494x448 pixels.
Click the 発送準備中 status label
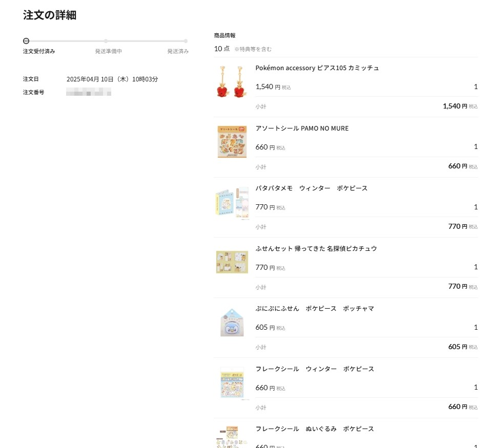pyautogui.click(x=108, y=51)
